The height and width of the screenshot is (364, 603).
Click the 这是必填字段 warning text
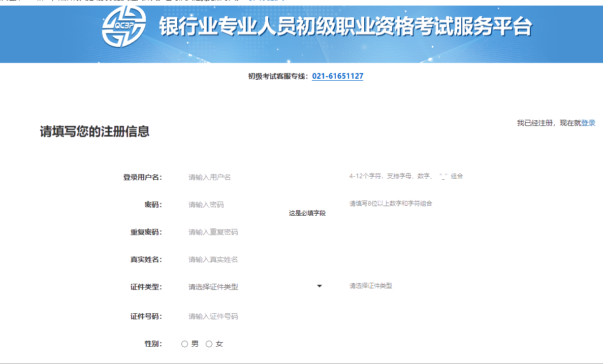point(306,214)
